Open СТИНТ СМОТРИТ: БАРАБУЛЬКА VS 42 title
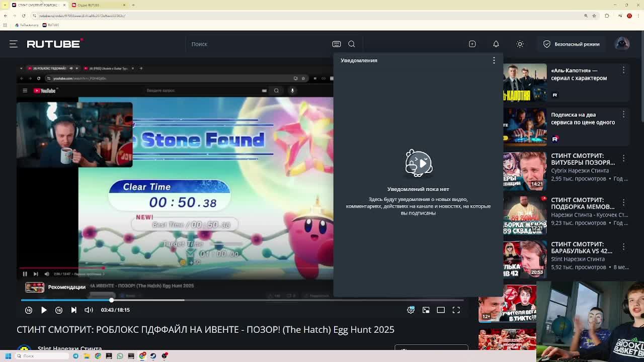644x362 pixels. (x=582, y=247)
